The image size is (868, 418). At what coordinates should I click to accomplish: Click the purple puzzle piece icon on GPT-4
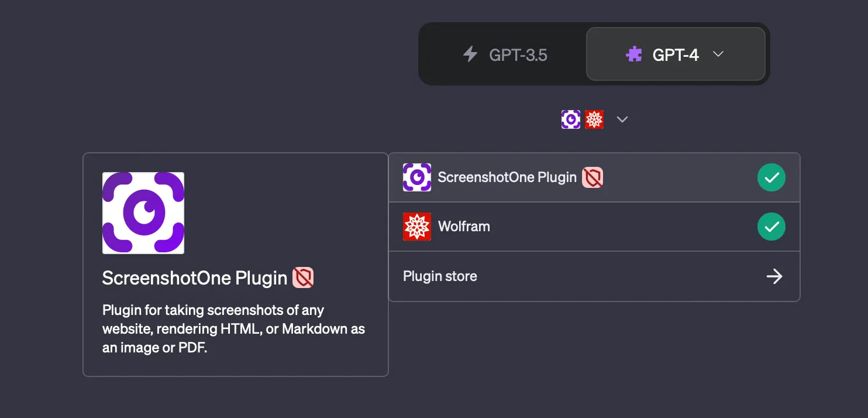[x=635, y=54]
